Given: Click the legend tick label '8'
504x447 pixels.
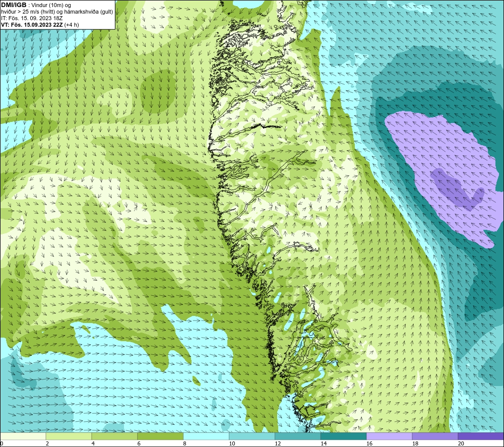Looking at the screenshot, I should point(184,444).
